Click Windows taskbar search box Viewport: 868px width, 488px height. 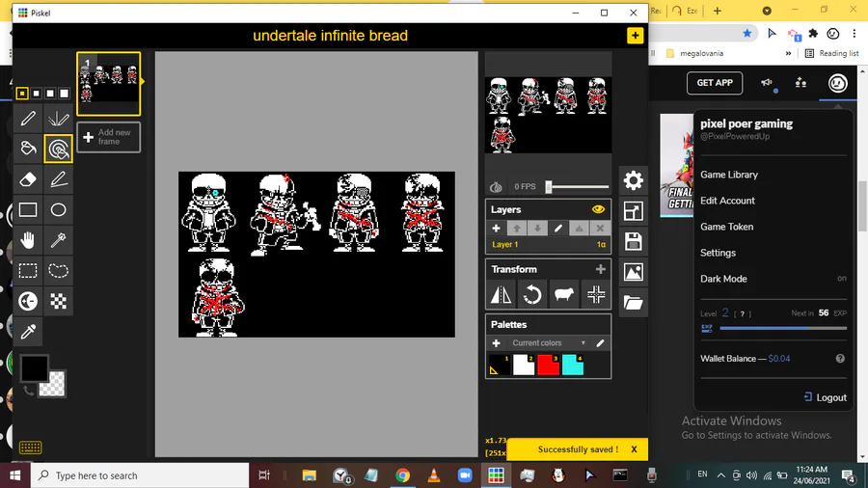pos(140,475)
